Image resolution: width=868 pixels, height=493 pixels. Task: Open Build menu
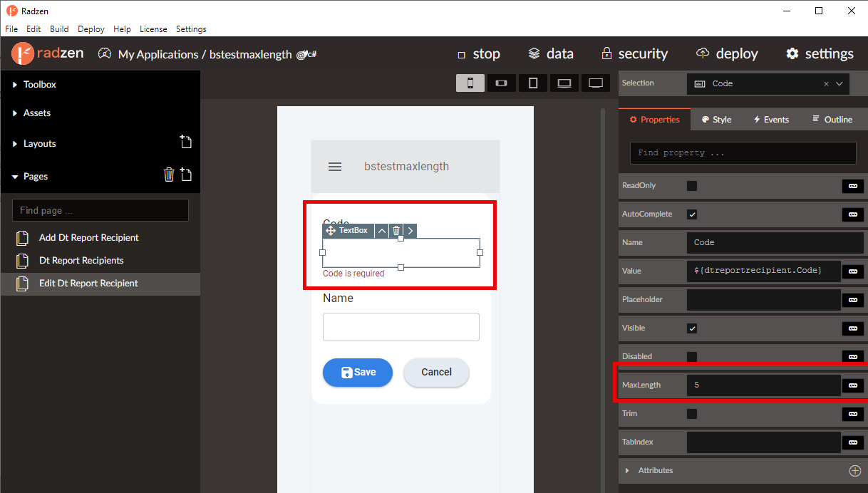click(59, 29)
